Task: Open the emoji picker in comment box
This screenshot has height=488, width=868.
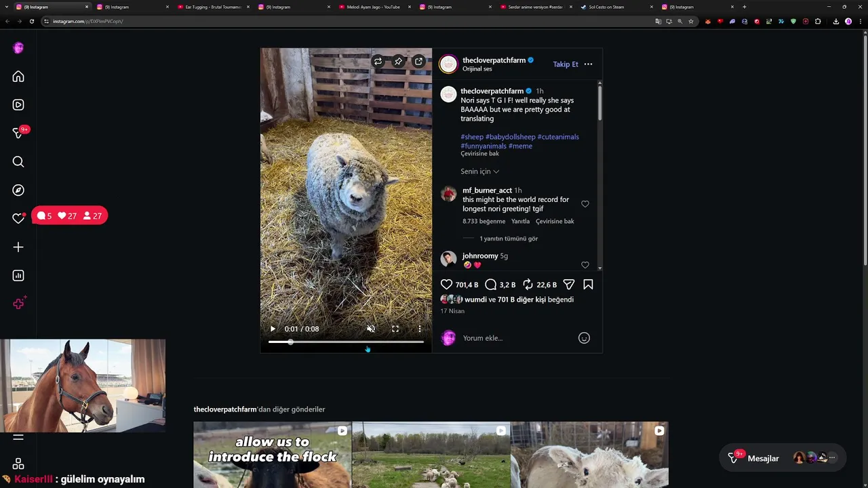Action: pyautogui.click(x=584, y=338)
